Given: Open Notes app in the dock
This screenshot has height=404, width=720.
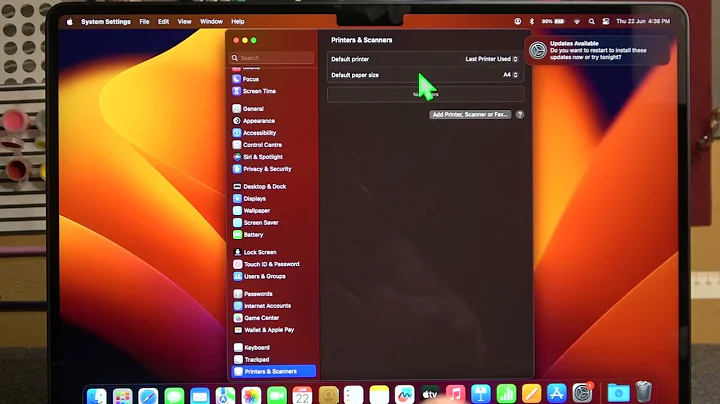Looking at the screenshot, I should click(379, 395).
